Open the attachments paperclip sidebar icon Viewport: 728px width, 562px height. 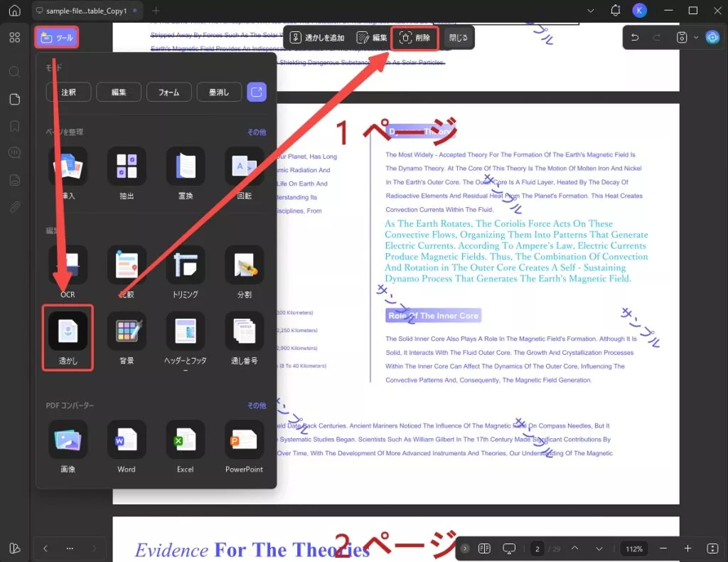click(x=15, y=207)
